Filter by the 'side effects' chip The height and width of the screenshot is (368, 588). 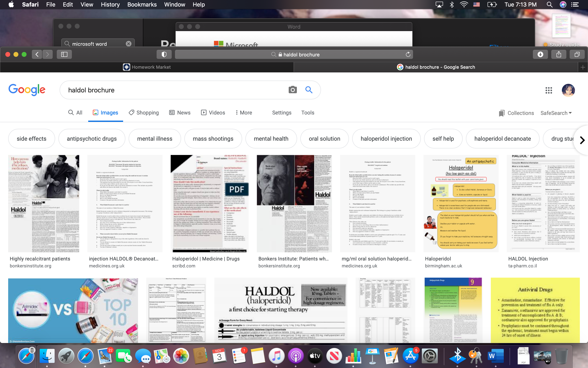(x=32, y=139)
